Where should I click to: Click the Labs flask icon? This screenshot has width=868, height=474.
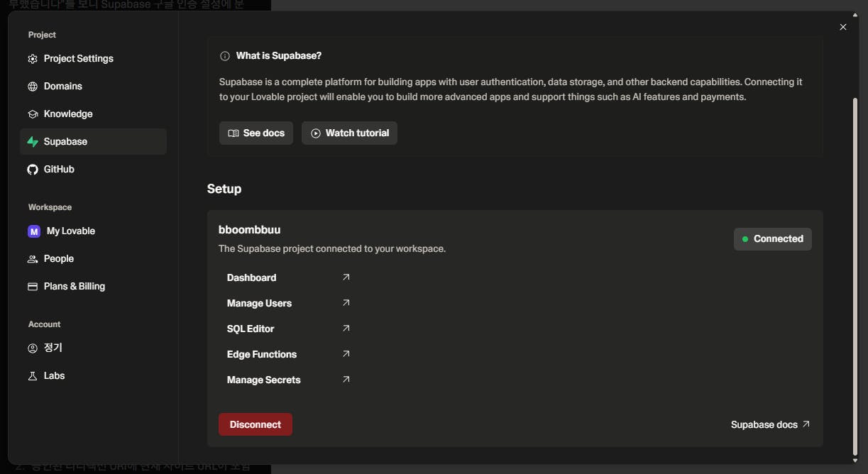[33, 376]
